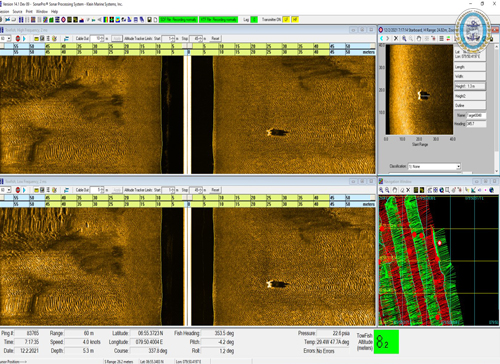Open the dropdown at left of High Frequency toolbar

[6, 39]
